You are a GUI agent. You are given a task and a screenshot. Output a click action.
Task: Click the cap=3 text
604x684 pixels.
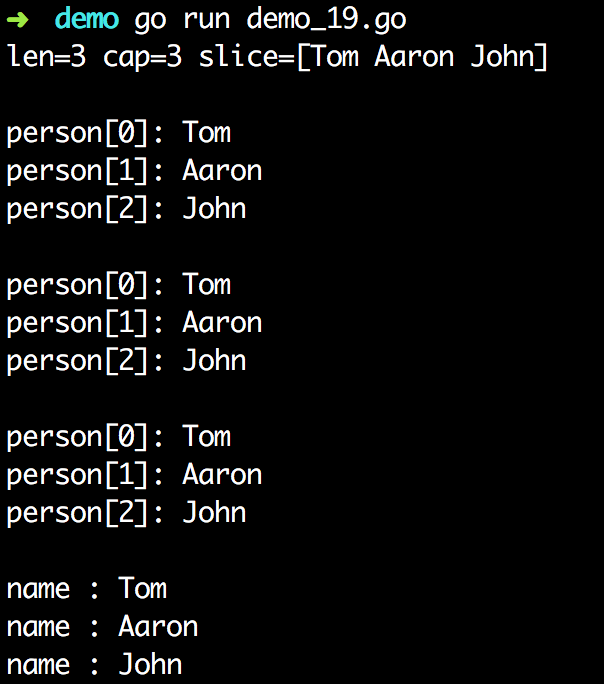pyautogui.click(x=142, y=59)
